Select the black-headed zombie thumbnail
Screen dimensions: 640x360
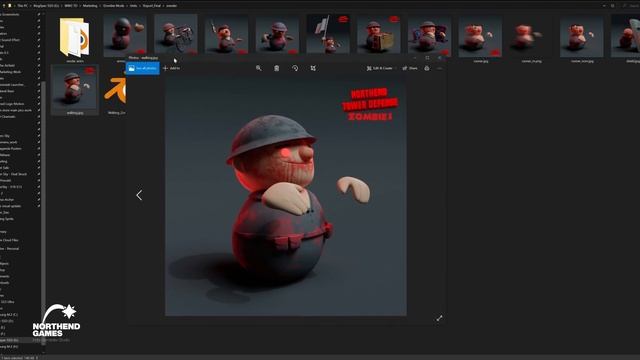[x=125, y=36]
